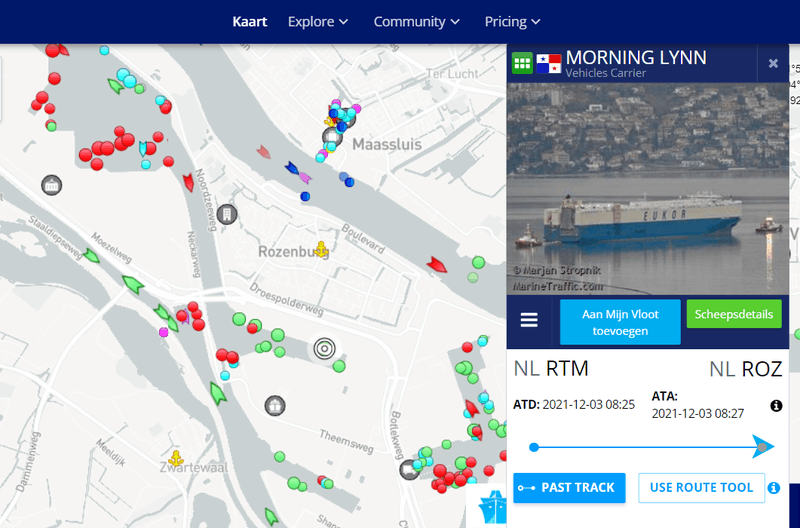This screenshot has height=528, width=800.
Task: Close the Morning Lynn vessel panel
Action: (x=773, y=63)
